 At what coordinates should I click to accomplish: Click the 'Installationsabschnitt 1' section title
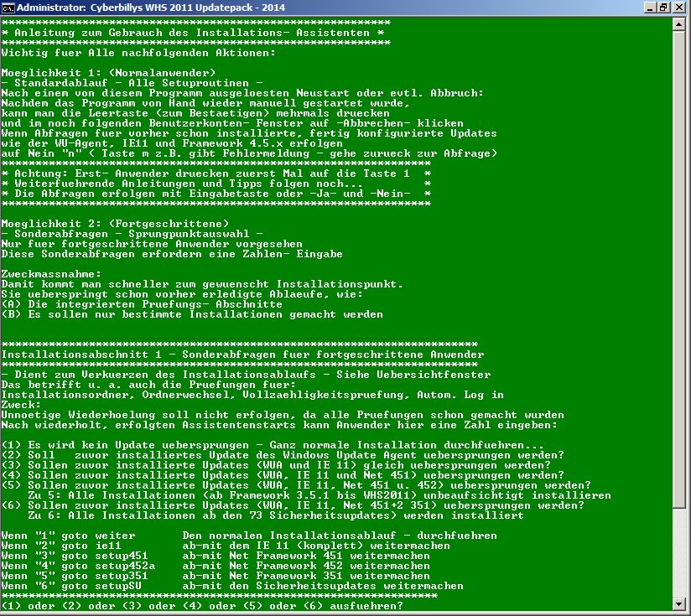(x=231, y=355)
